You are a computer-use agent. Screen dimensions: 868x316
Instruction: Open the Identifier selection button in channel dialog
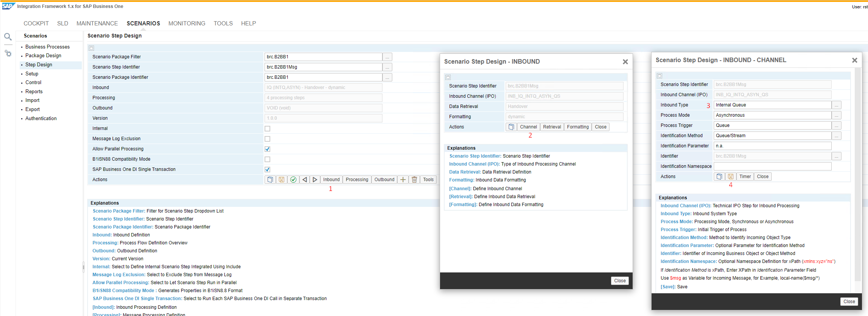click(x=837, y=156)
